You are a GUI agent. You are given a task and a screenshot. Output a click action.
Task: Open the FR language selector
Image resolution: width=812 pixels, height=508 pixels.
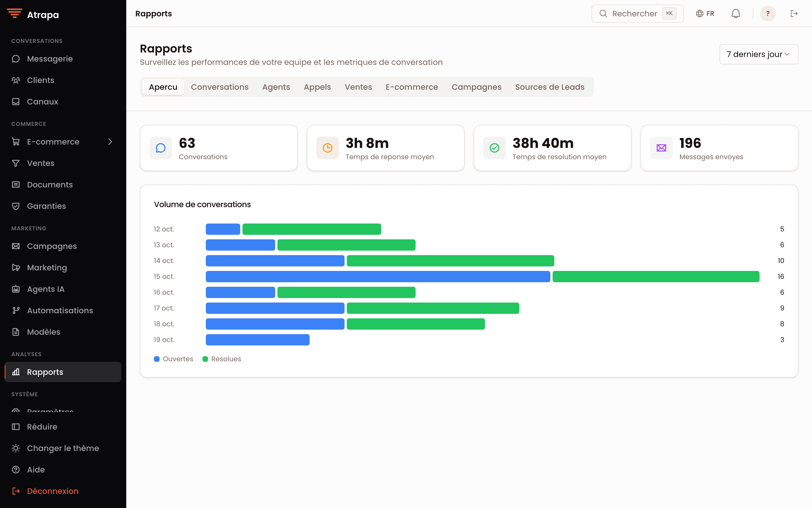pos(705,14)
